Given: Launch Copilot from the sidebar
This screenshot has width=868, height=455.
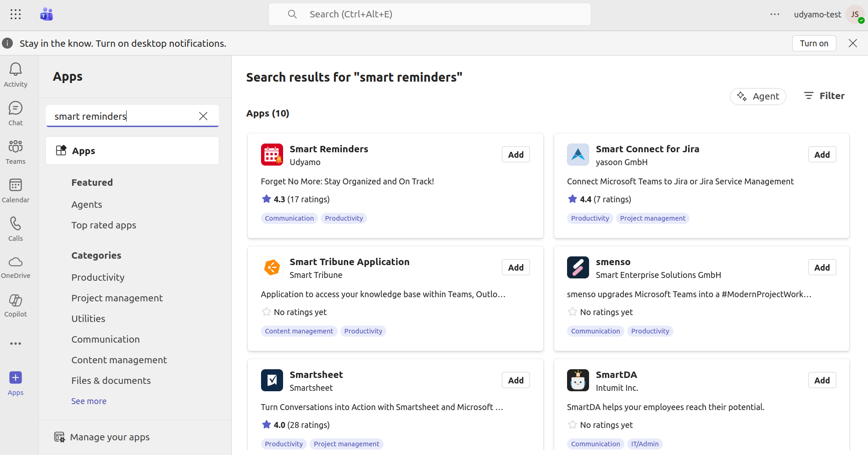Looking at the screenshot, I should pyautogui.click(x=16, y=305).
